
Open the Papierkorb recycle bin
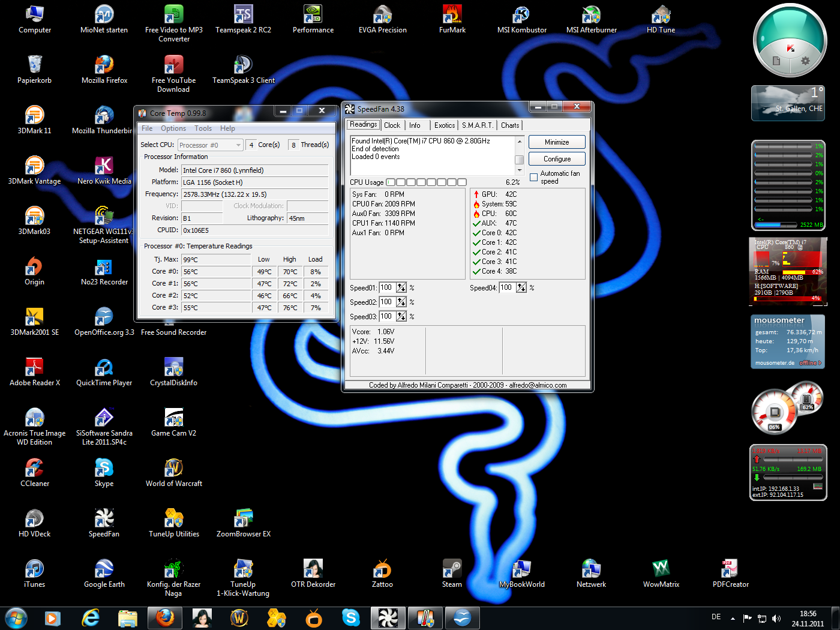[34, 69]
